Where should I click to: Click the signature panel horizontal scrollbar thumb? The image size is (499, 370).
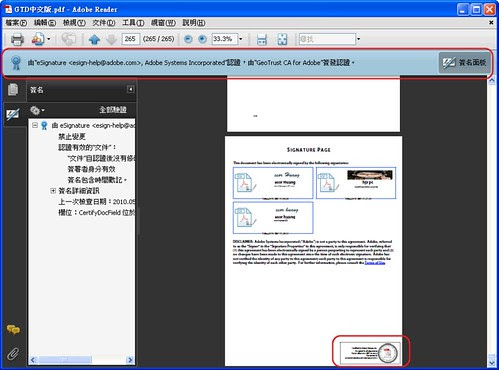click(65, 360)
